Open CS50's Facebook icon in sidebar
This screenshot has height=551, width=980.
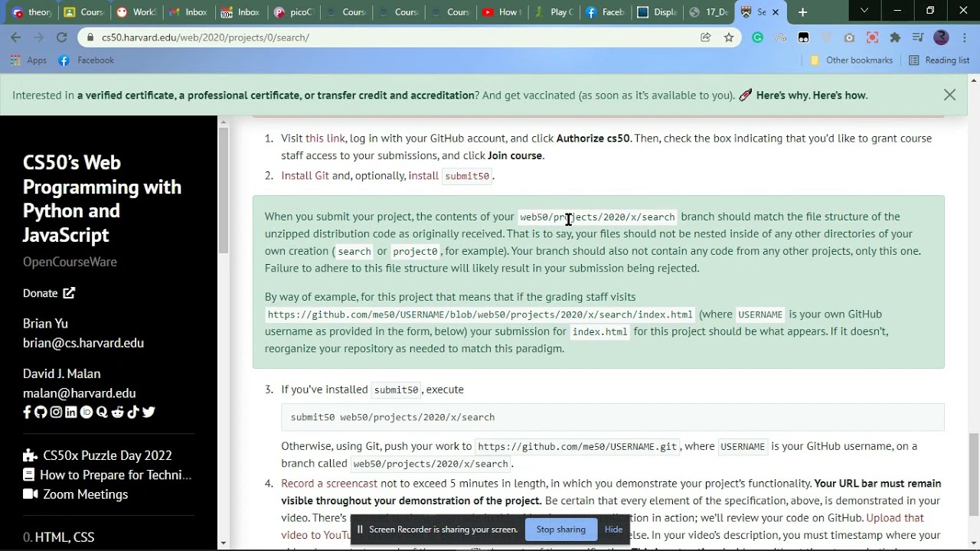click(x=28, y=412)
